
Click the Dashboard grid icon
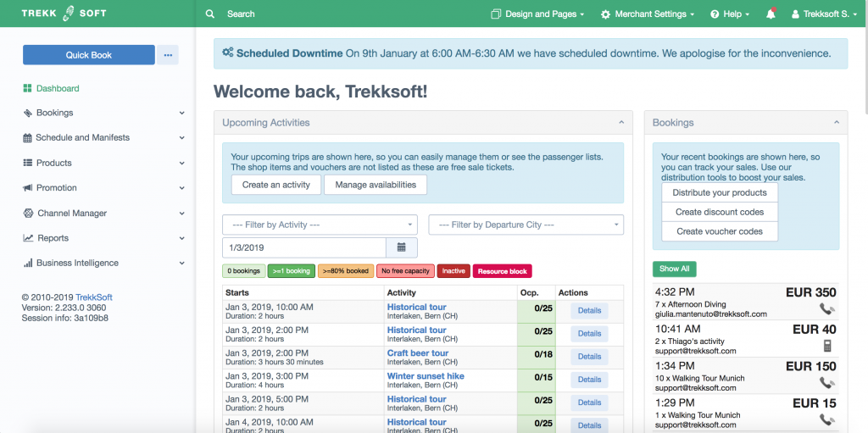point(28,88)
